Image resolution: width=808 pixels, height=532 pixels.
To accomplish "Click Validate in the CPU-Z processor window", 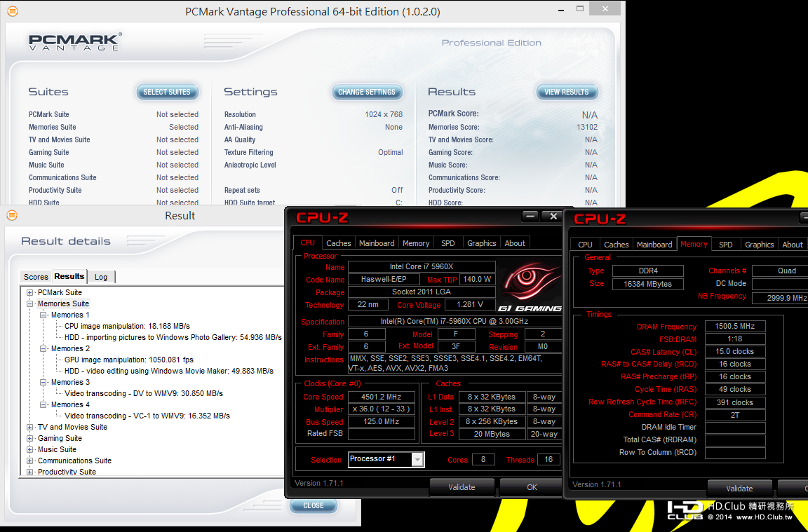I will click(x=462, y=487).
